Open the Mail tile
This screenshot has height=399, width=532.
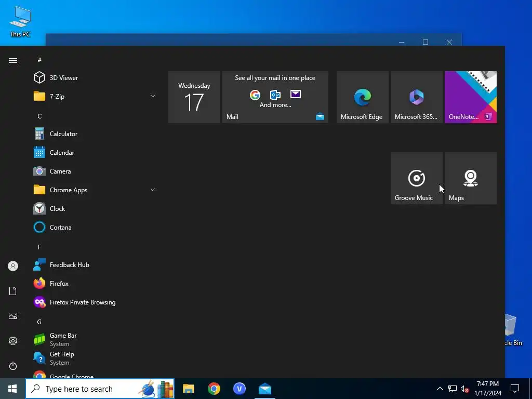[x=275, y=97]
